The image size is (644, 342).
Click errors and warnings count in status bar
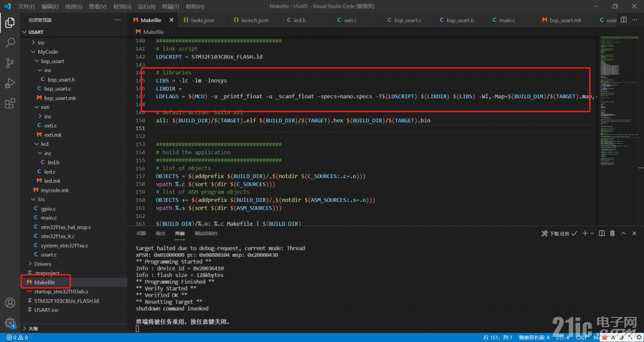click(x=17, y=337)
